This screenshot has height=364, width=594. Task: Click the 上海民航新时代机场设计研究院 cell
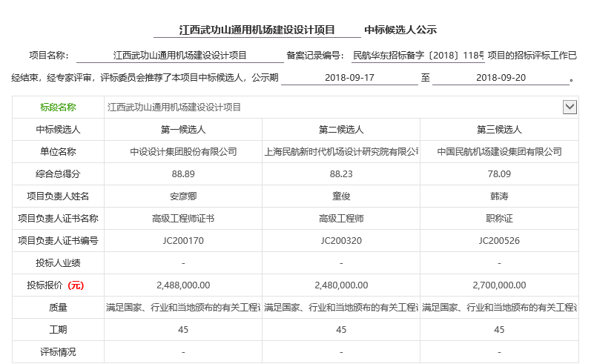pos(341,152)
